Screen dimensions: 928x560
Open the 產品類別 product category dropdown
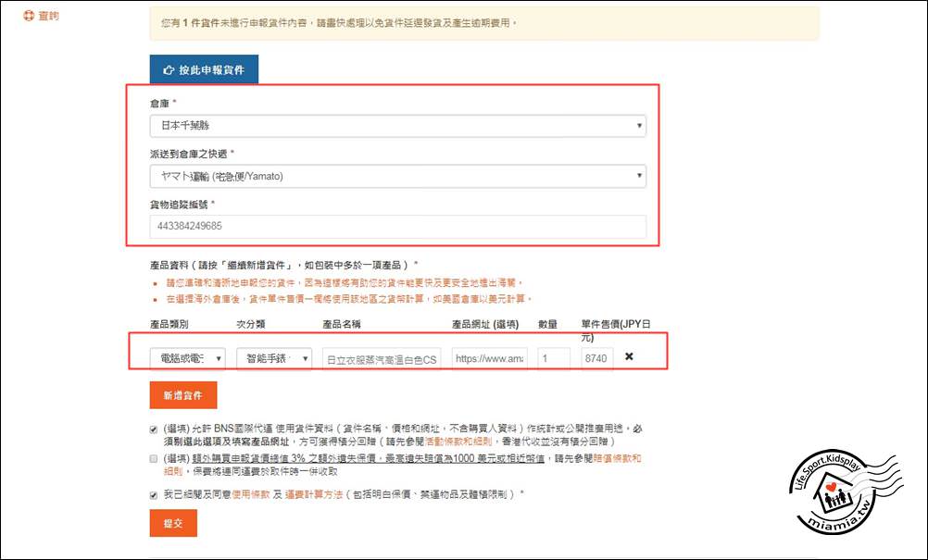187,358
